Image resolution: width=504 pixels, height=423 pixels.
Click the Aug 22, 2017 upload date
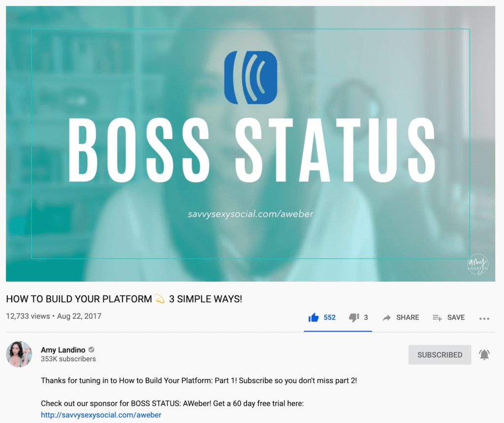point(79,316)
